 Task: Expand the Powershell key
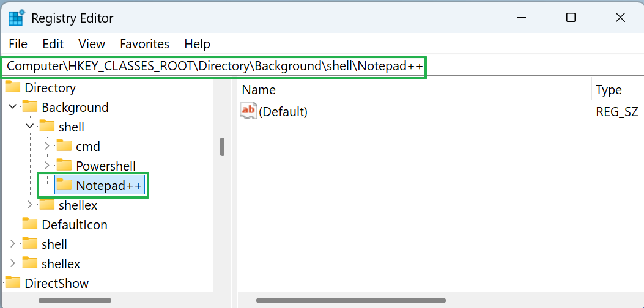pos(47,166)
